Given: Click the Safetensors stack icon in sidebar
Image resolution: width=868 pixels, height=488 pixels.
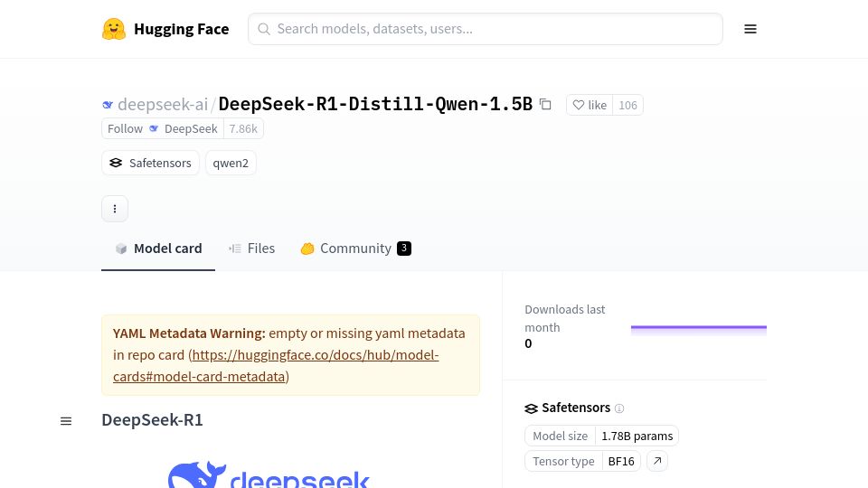Looking at the screenshot, I should tap(531, 408).
